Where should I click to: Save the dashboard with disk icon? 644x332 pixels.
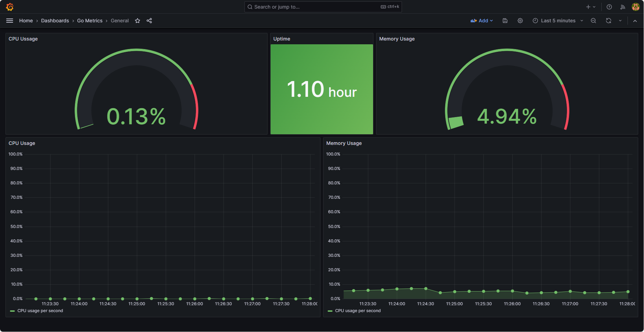point(505,21)
